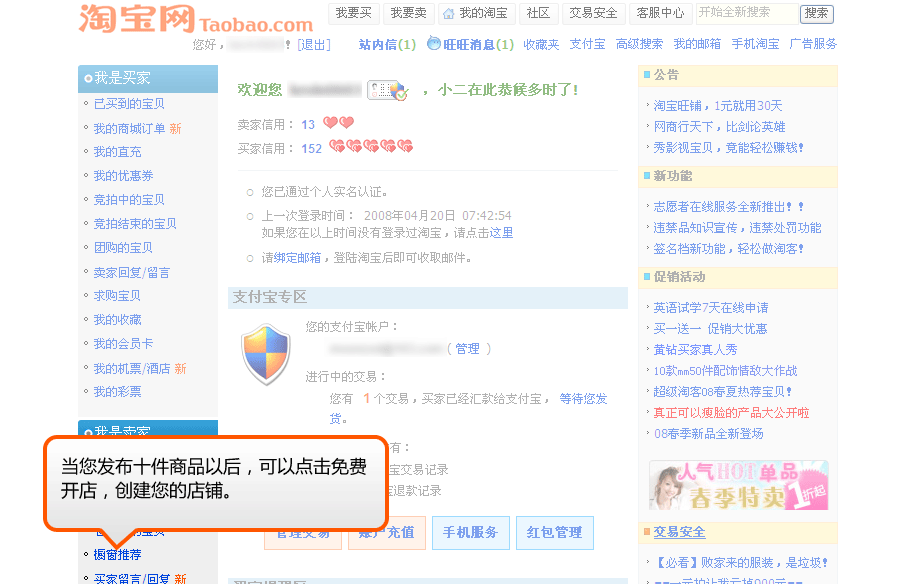
Task: Open the 10款mm50件配饰情敌大作战 promotion
Action: 725,371
